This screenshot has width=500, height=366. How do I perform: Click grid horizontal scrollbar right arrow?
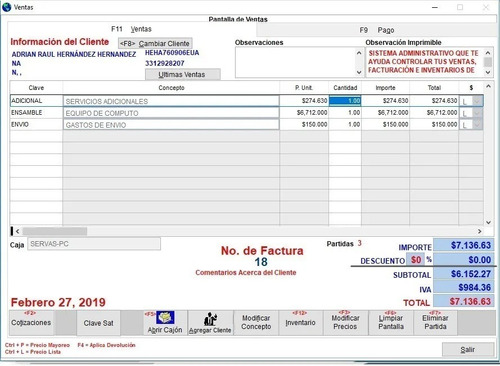click(x=479, y=231)
